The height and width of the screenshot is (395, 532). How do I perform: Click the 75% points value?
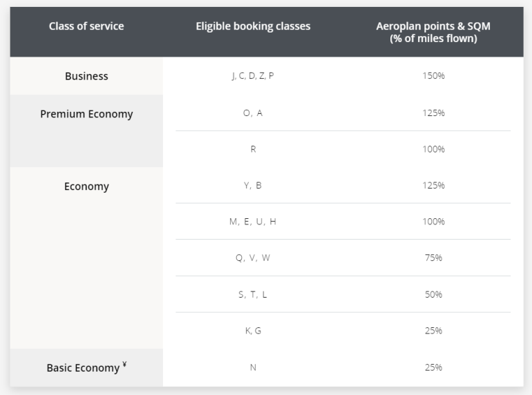[x=433, y=258]
